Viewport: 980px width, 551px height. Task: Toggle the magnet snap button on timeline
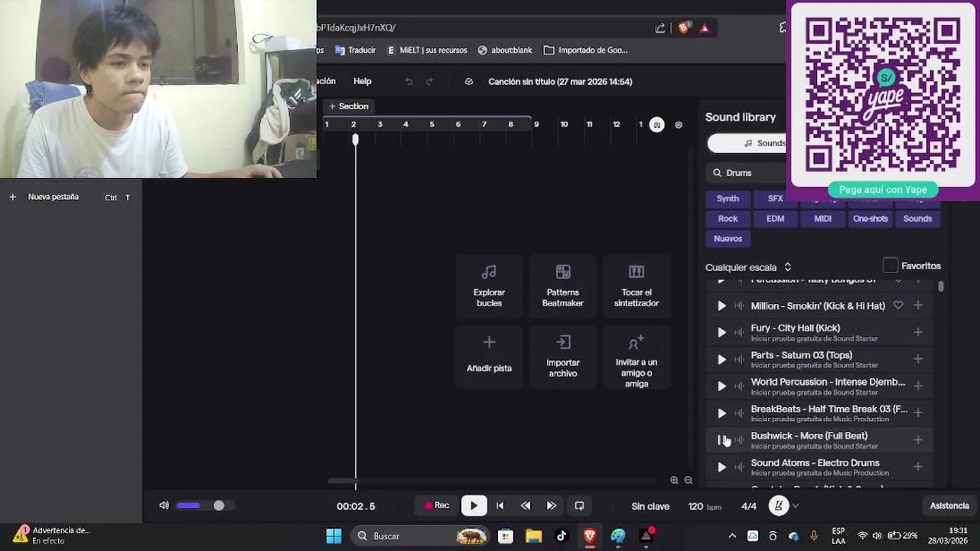click(x=657, y=125)
